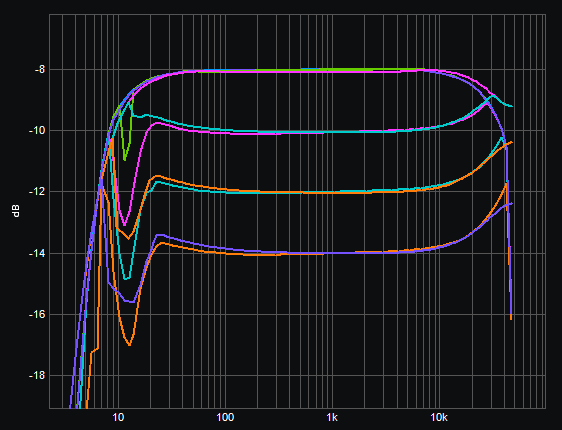The image size is (562, 430).
Task: Select the 10k frequency axis label
Action: point(439,417)
